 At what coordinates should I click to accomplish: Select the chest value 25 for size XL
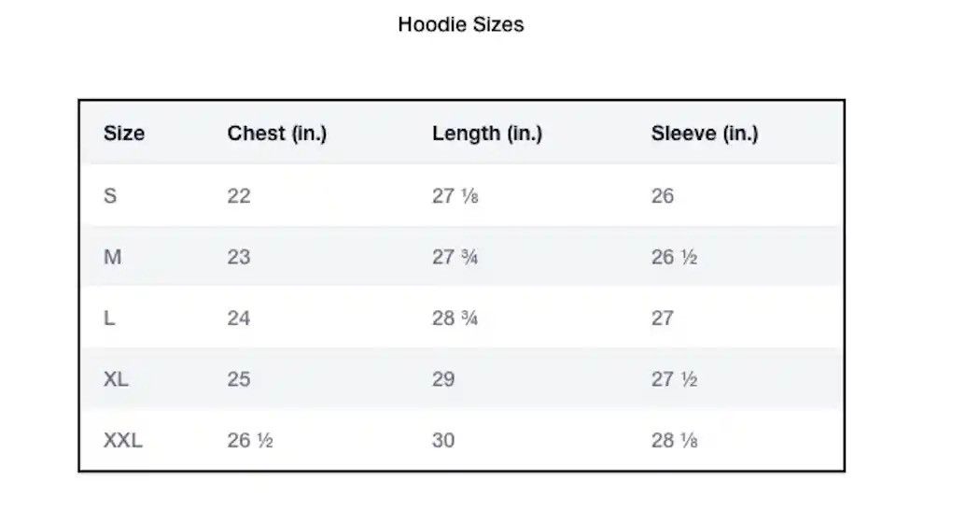coord(239,379)
